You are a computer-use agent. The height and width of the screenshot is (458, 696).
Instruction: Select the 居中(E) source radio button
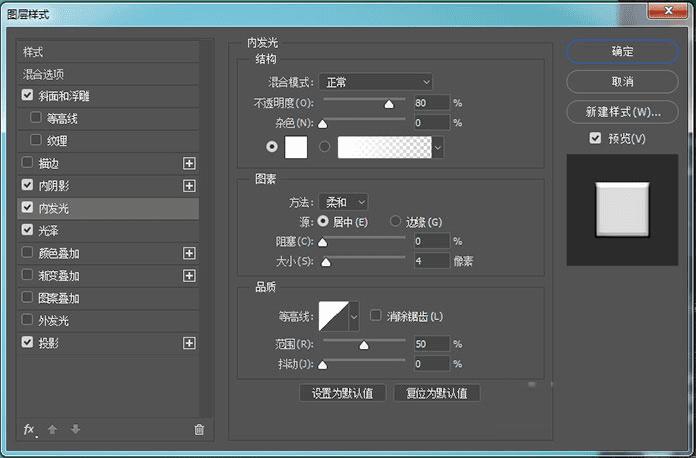click(323, 221)
